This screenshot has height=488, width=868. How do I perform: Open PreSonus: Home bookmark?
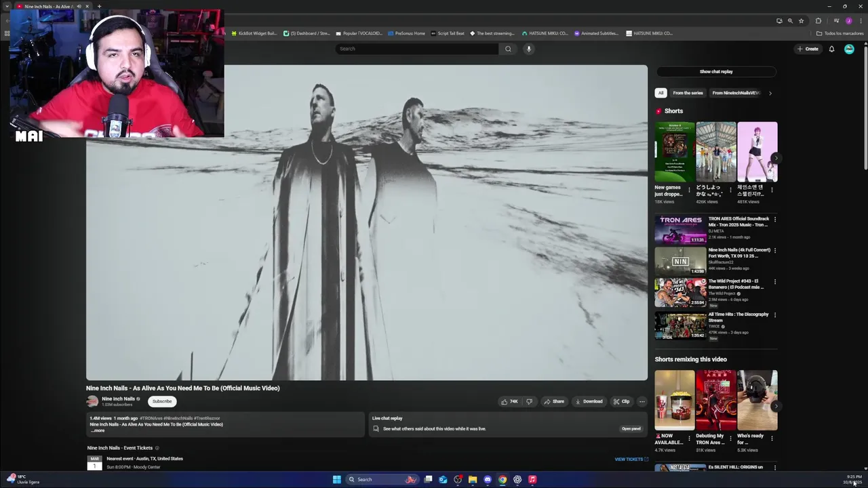[x=406, y=33]
